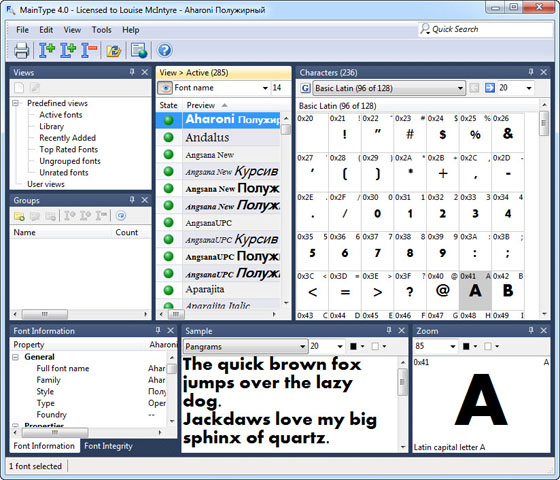Screen dimensions: 560x480
Task: Toggle green state dot for Andalus
Action: [x=169, y=138]
